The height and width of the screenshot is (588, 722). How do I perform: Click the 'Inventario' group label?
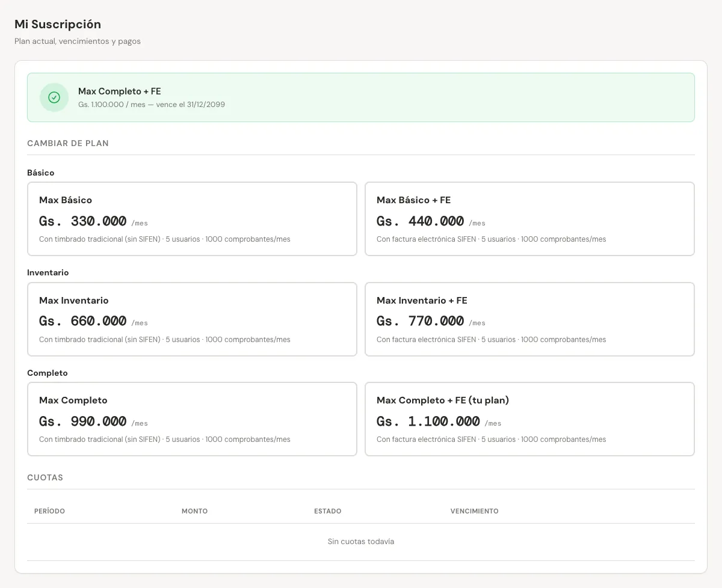[x=48, y=272]
